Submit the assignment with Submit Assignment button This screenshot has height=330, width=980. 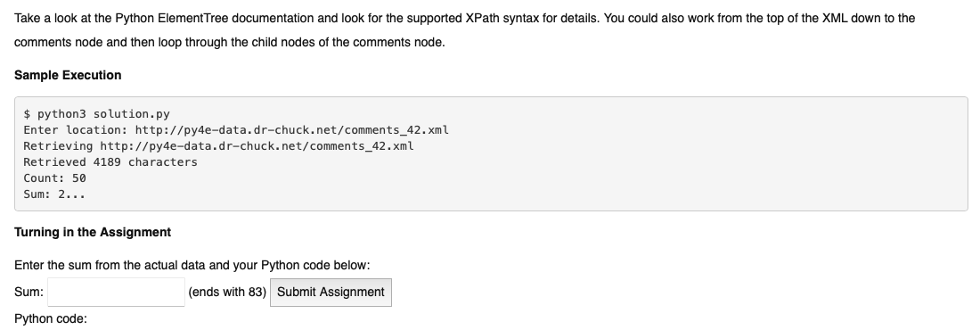coord(331,293)
